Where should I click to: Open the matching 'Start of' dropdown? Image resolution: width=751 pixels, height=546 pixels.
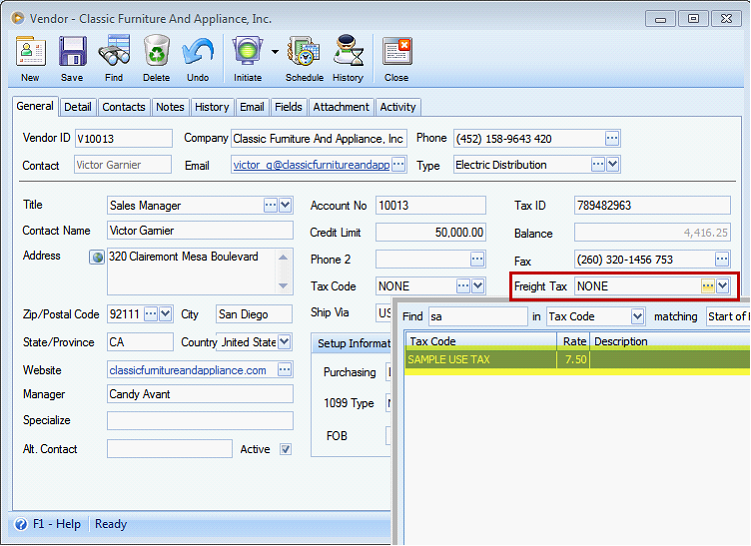[728, 317]
